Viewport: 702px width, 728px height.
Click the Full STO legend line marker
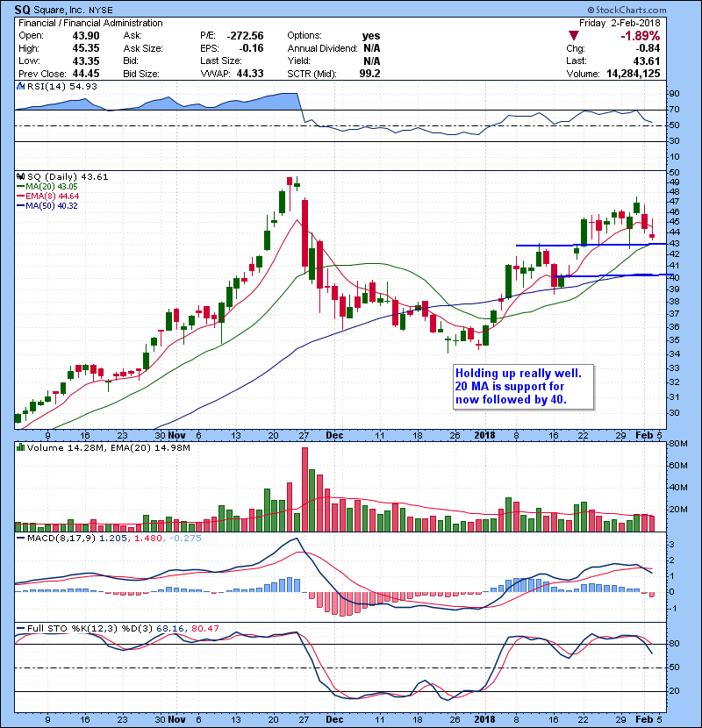[x=20, y=628]
